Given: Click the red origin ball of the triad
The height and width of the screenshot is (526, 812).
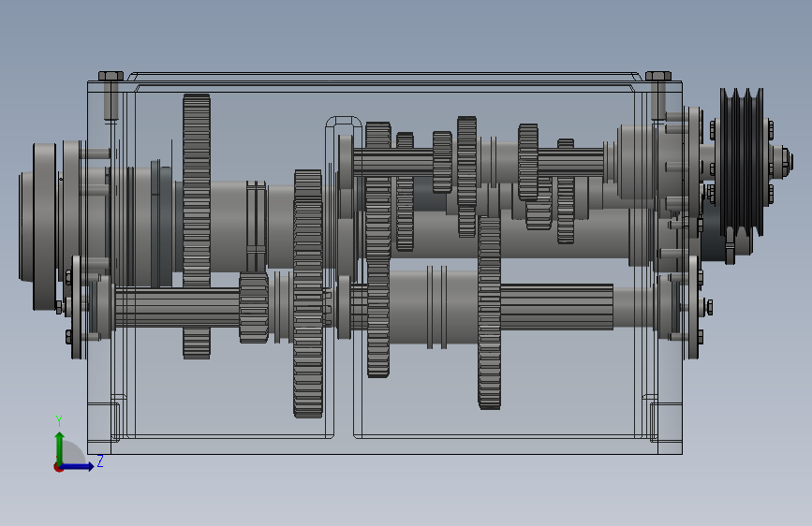Looking at the screenshot, I should click(x=58, y=467).
